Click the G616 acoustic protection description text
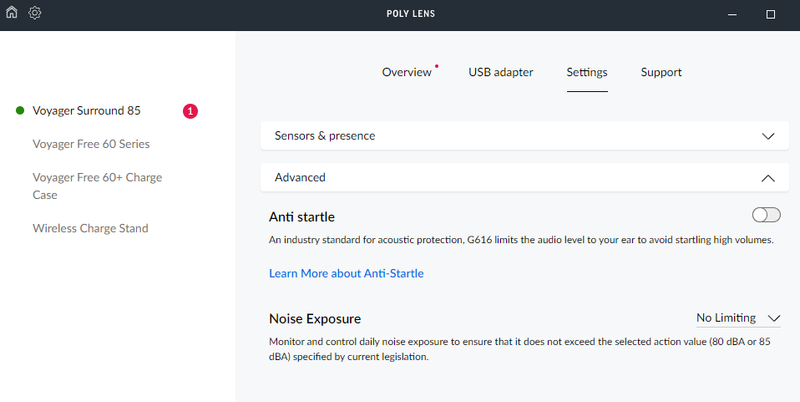This screenshot has width=800, height=402. (521, 240)
